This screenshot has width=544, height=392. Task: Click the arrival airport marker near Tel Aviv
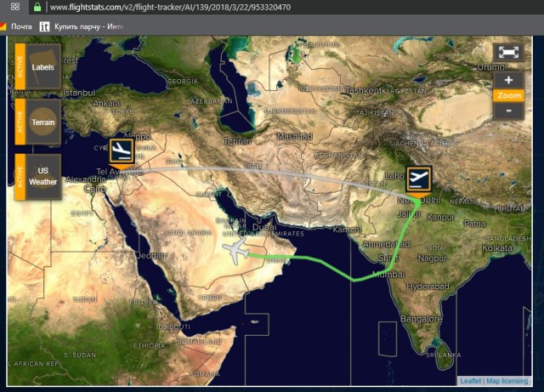[x=121, y=150]
